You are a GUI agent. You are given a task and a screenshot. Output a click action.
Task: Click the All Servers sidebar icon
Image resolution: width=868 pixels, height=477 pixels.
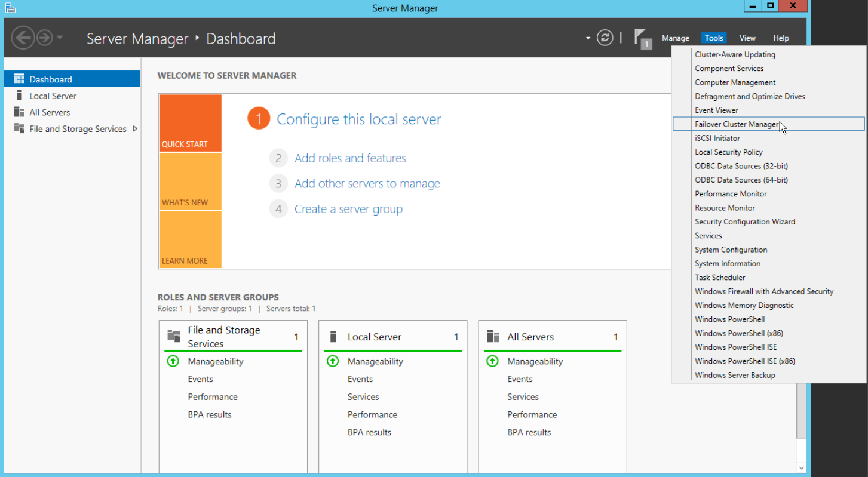pos(19,112)
